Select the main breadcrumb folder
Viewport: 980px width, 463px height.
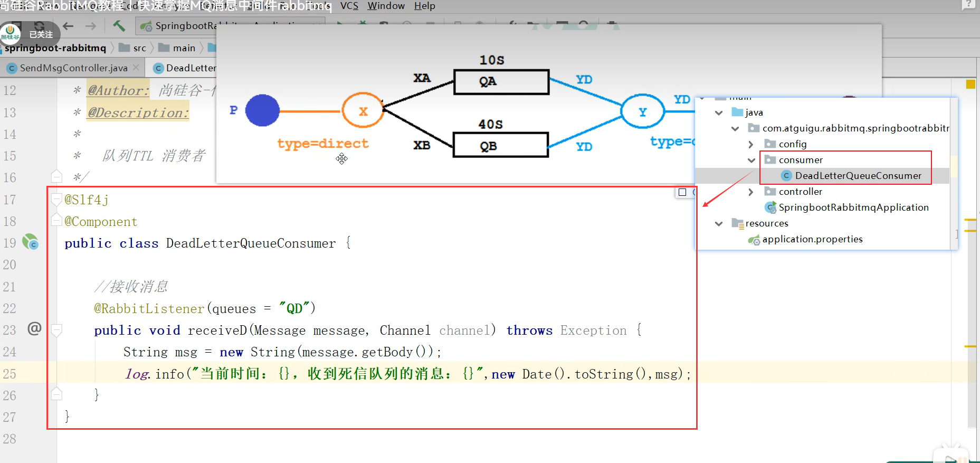(x=177, y=48)
